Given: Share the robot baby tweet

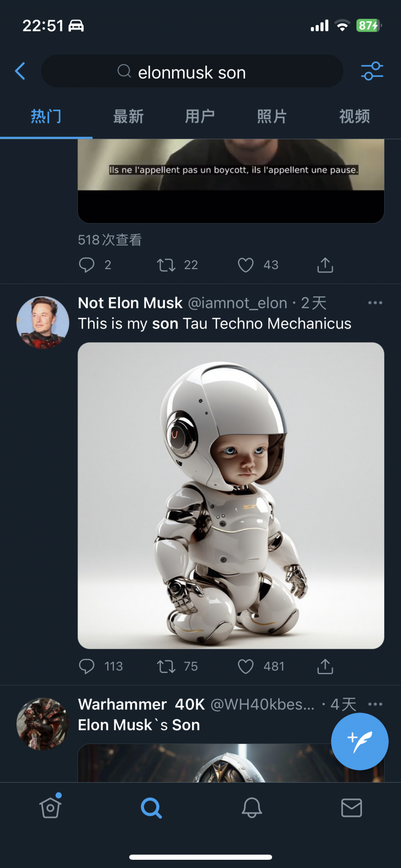Looking at the screenshot, I should [325, 666].
